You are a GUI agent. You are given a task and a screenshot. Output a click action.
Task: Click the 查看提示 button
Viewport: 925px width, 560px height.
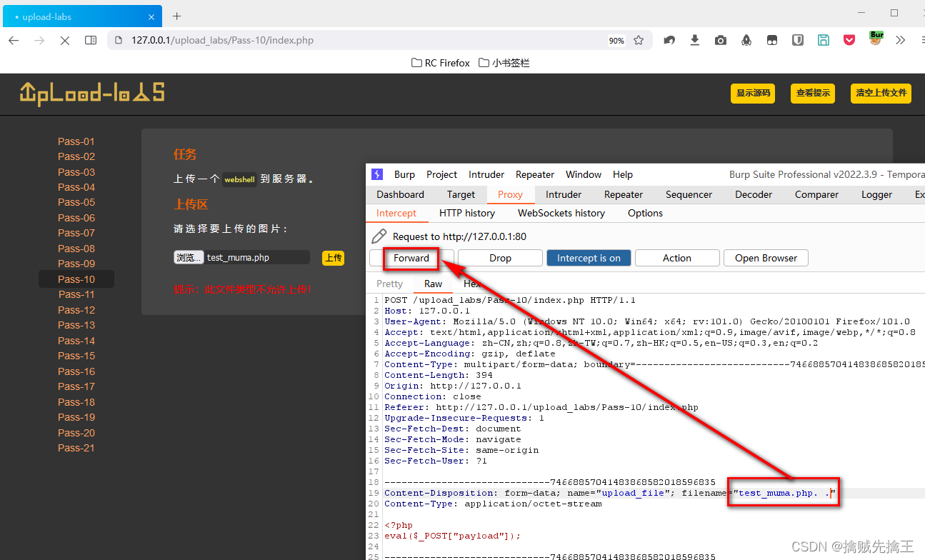coord(813,94)
